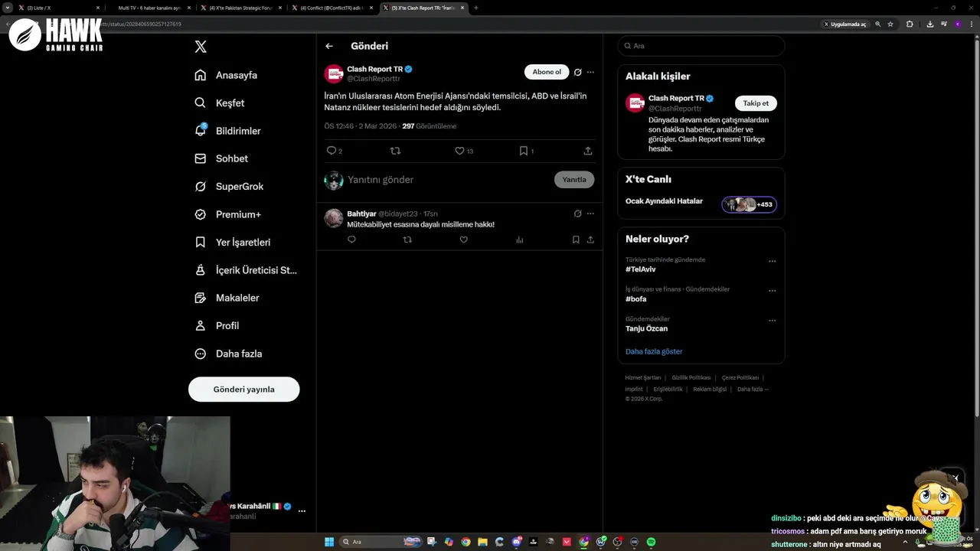The image size is (980, 551).
Task: Click the Gönderi yayınla button
Action: [243, 390]
